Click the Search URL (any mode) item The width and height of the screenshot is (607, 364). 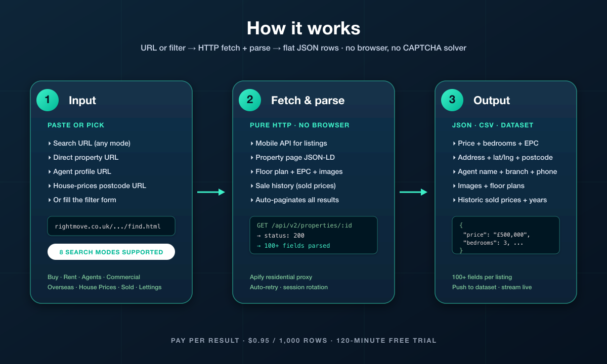pos(89,143)
